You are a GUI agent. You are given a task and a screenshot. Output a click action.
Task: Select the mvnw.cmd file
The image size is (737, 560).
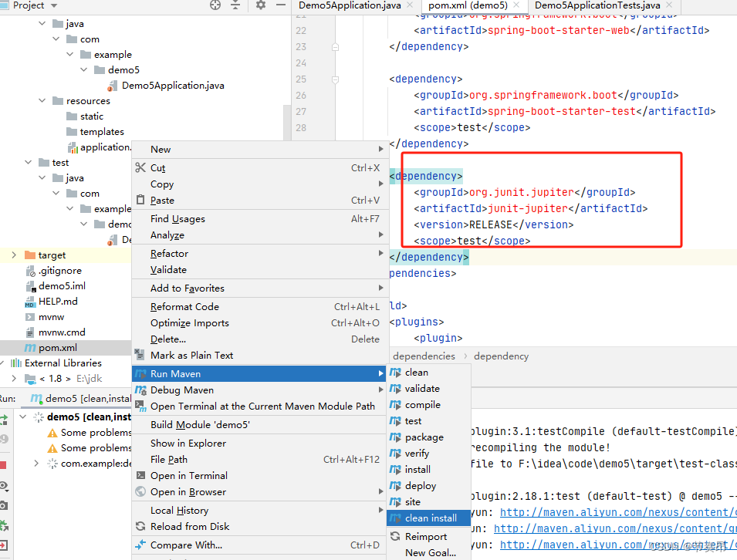pos(62,332)
